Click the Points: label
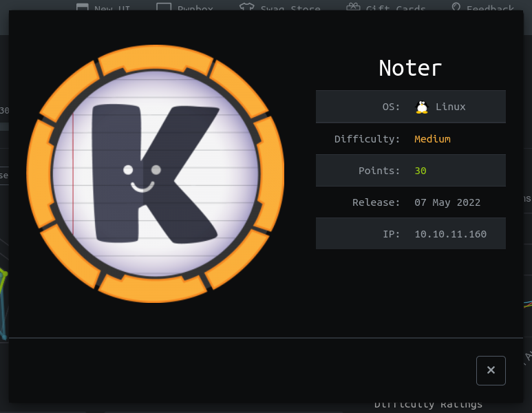The image size is (532, 413). (379, 171)
